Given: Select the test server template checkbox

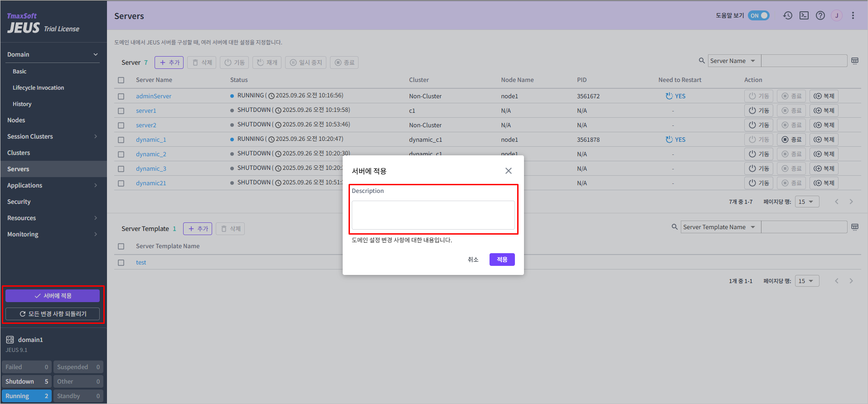Looking at the screenshot, I should click(121, 263).
